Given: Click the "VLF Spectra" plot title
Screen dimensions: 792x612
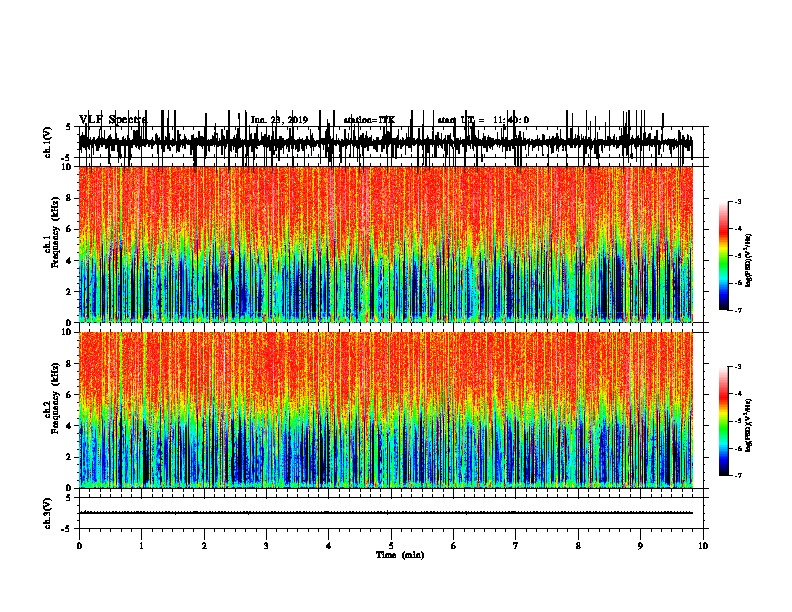Looking at the screenshot, I should click(113, 119).
